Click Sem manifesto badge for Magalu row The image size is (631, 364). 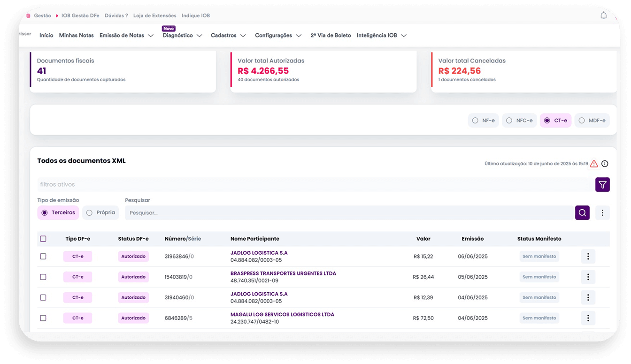pos(539,318)
